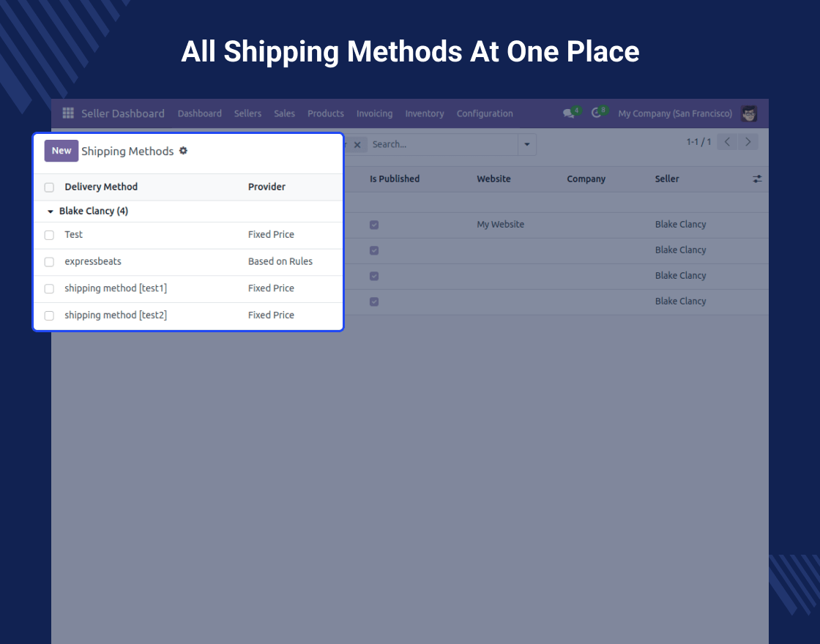Click the New button
Image resolution: width=820 pixels, height=644 pixels.
tap(61, 151)
